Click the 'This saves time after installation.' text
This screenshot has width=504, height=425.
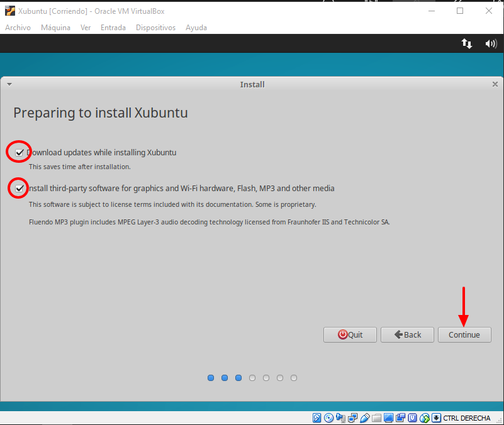click(x=80, y=167)
